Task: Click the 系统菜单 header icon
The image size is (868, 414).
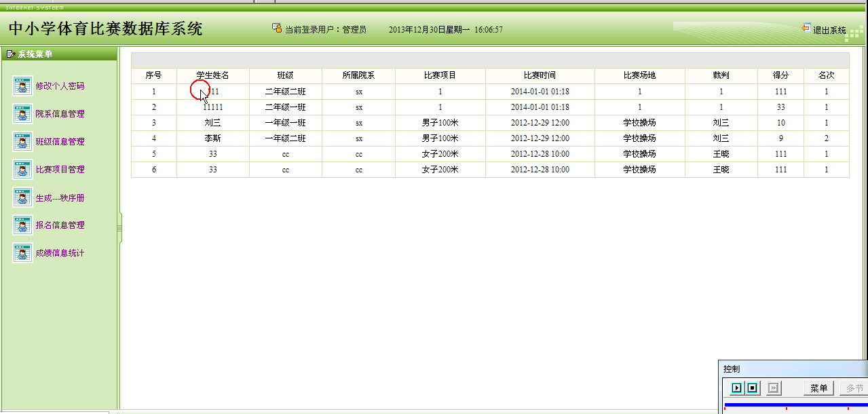Action: [x=11, y=54]
